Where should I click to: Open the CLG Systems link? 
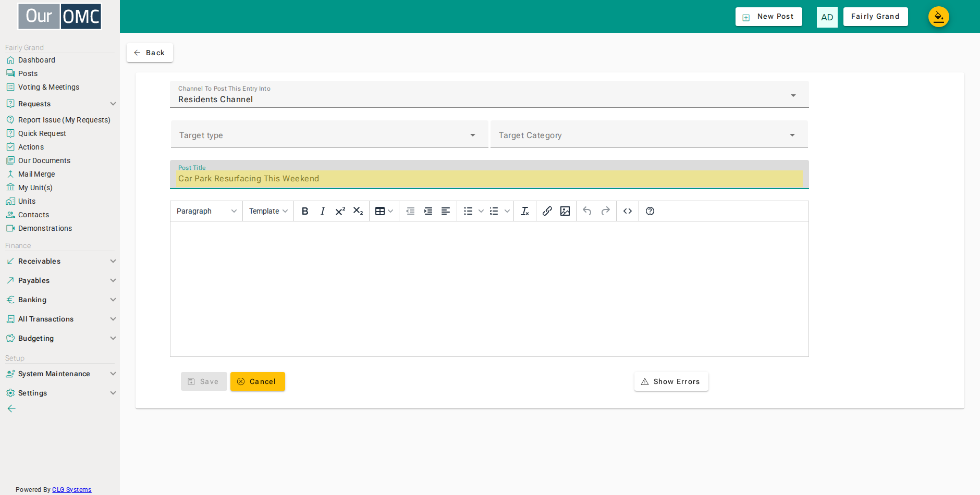tap(72, 490)
